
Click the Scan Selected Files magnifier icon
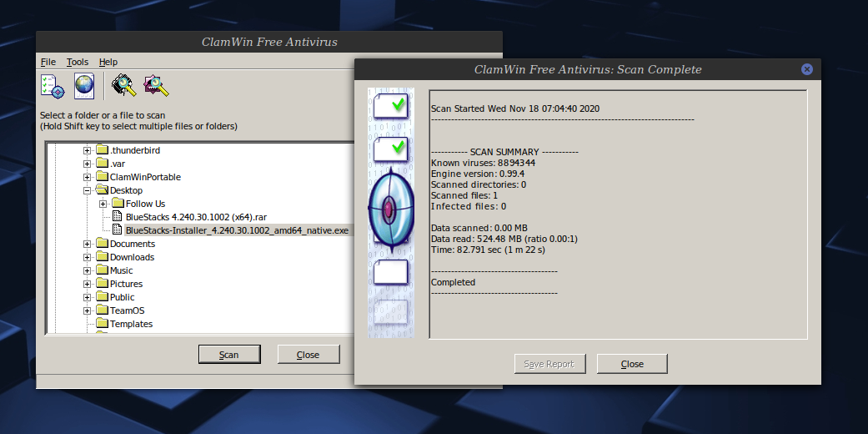[x=156, y=86]
